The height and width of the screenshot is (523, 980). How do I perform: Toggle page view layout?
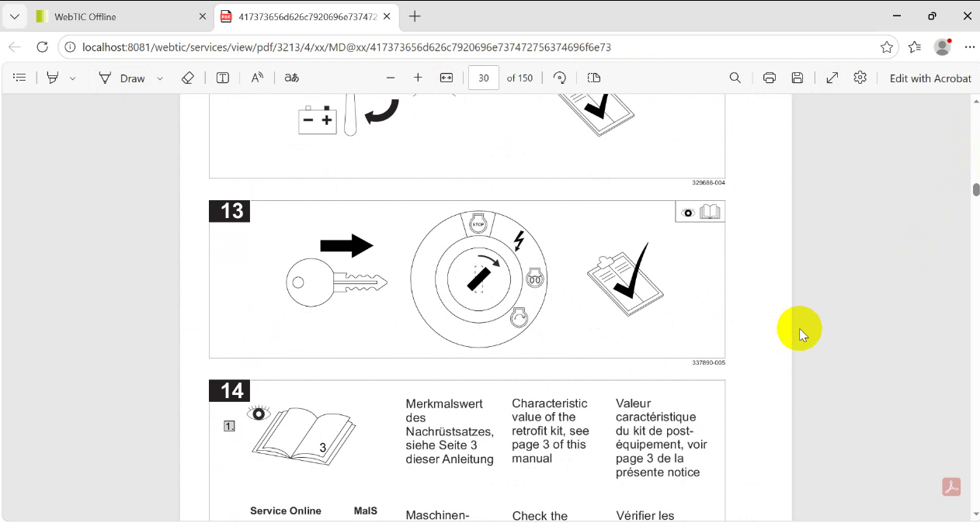pos(594,78)
